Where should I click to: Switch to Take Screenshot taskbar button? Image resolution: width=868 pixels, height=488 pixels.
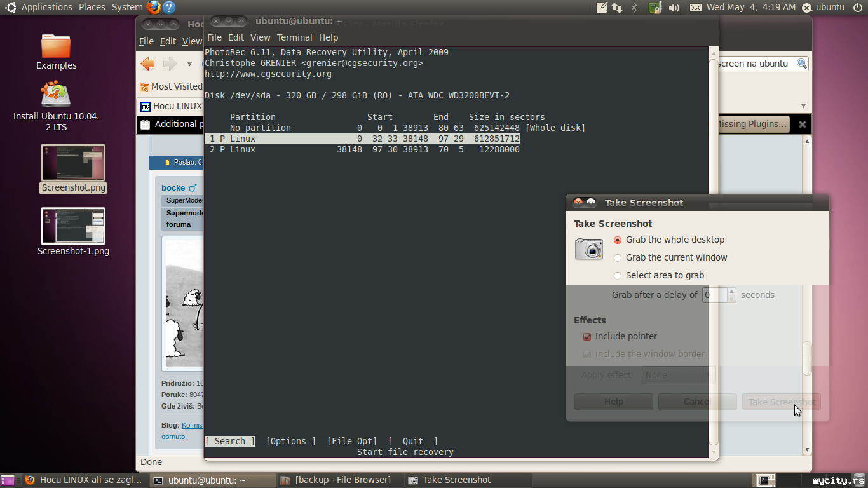(x=468, y=480)
